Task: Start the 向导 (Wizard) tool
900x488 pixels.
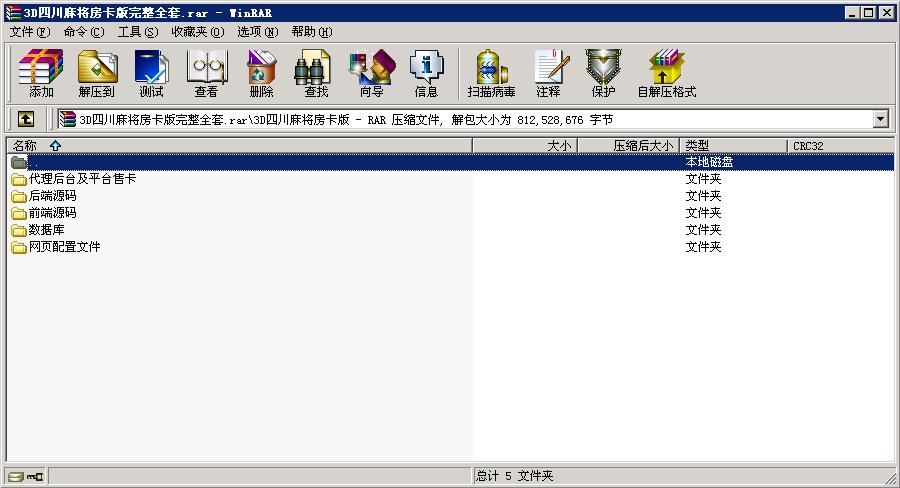Action: tap(371, 73)
